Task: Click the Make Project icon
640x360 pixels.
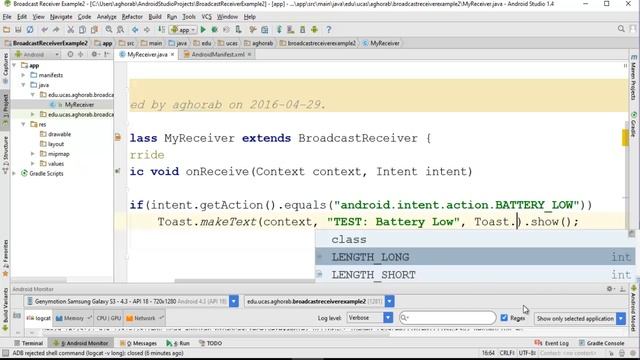Action: (x=161, y=29)
